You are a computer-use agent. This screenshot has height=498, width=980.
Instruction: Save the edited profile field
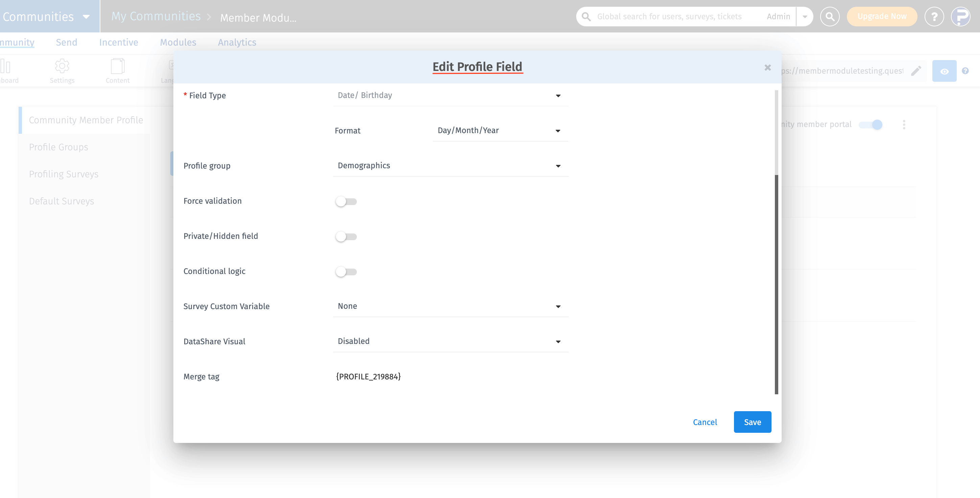[752, 422]
